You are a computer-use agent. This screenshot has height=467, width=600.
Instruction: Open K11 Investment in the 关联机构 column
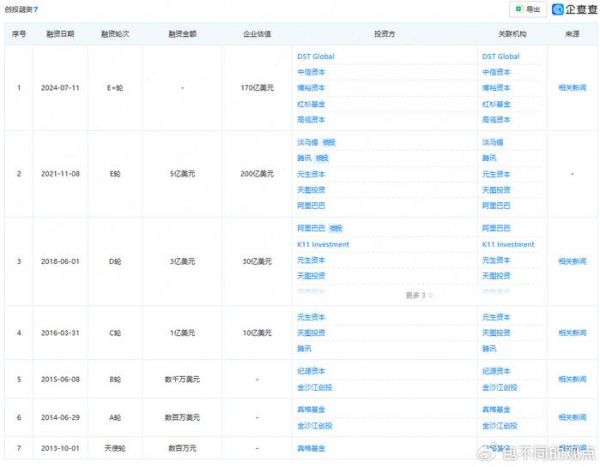coord(508,244)
